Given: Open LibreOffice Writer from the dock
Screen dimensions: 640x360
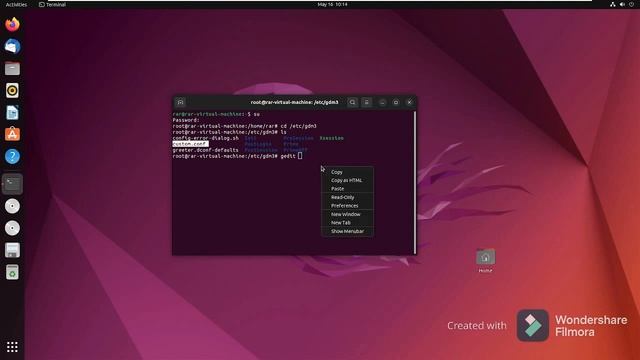Looking at the screenshot, I should coord(12,113).
